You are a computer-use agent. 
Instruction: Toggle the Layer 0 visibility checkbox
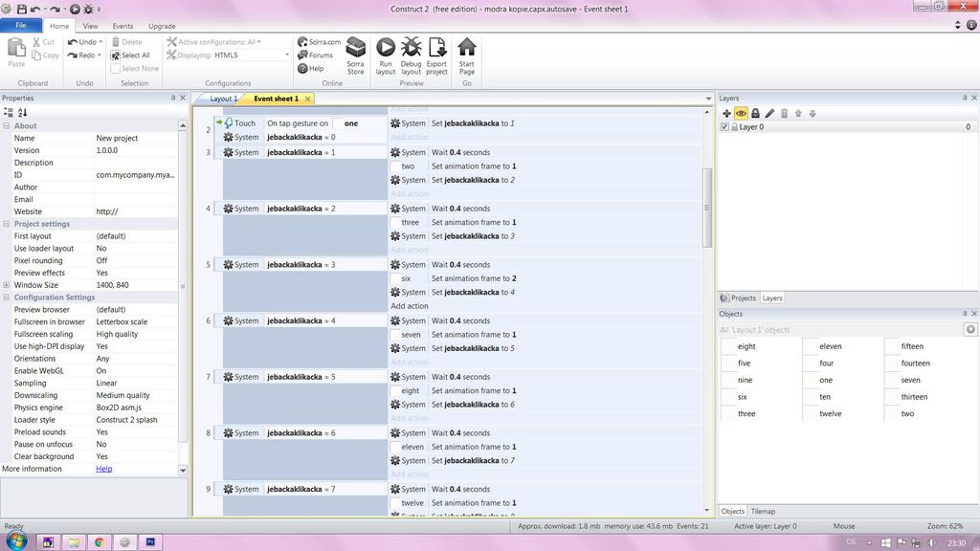(x=724, y=127)
